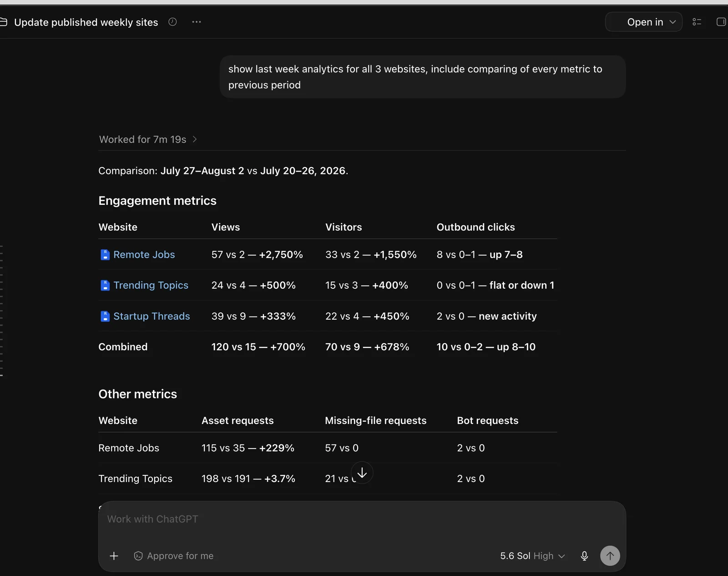Click the cell '57 vs 0'

(x=342, y=448)
